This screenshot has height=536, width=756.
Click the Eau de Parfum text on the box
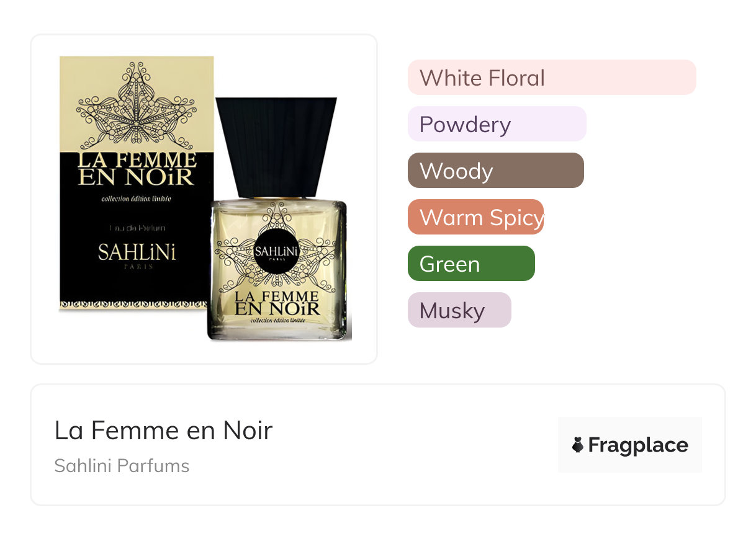click(x=137, y=228)
